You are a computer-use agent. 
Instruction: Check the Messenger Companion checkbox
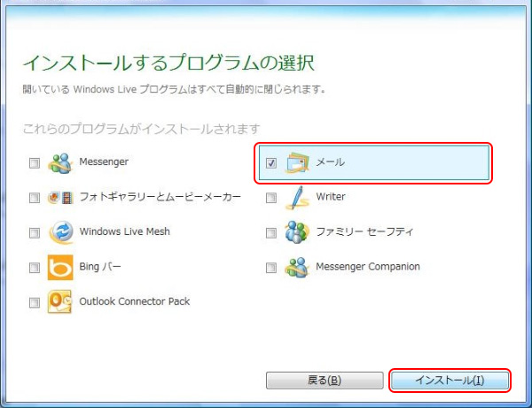pyautogui.click(x=271, y=268)
